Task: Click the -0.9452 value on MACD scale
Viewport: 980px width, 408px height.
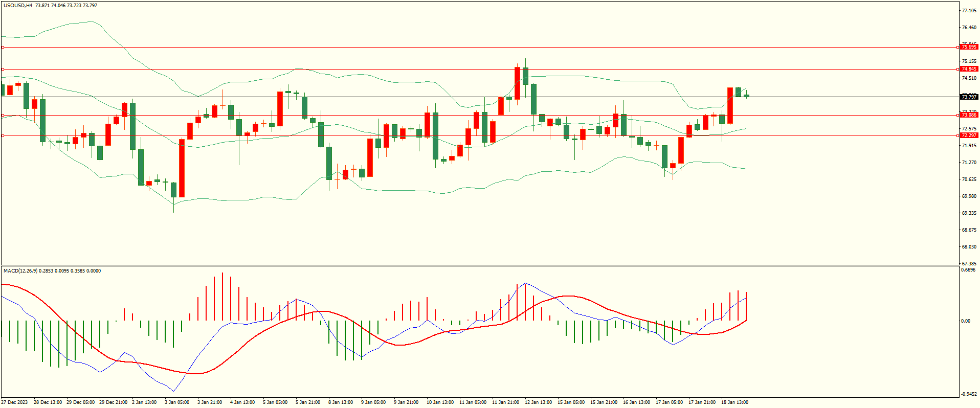Action: pyautogui.click(x=969, y=394)
